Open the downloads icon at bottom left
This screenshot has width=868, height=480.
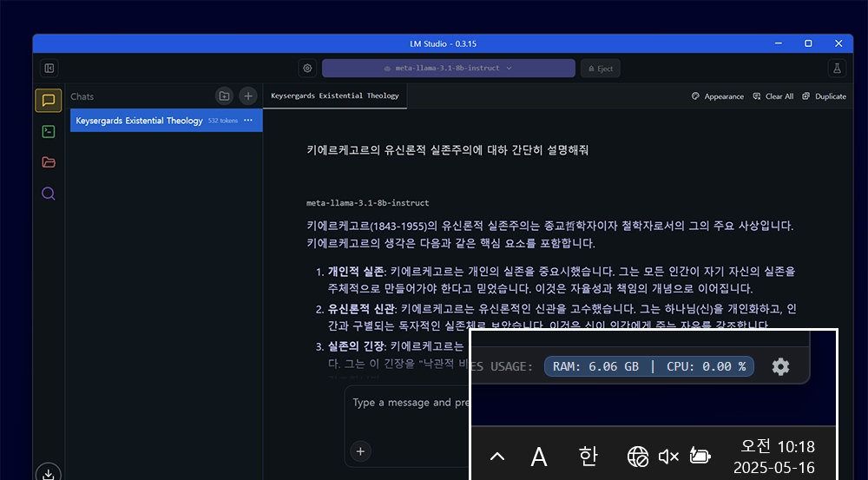pos(48,473)
